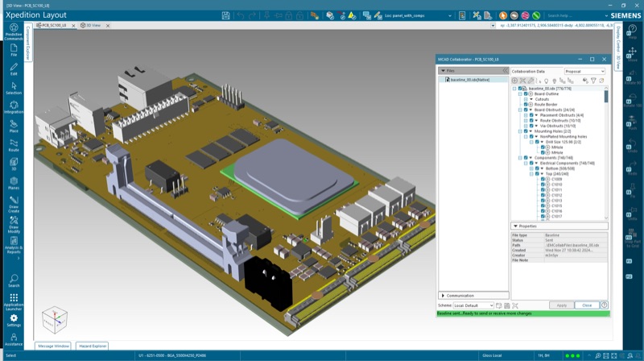Image resolution: width=644 pixels, height=361 pixels.
Task: Click the pink round icon in the top toolbar
Action: click(525, 15)
